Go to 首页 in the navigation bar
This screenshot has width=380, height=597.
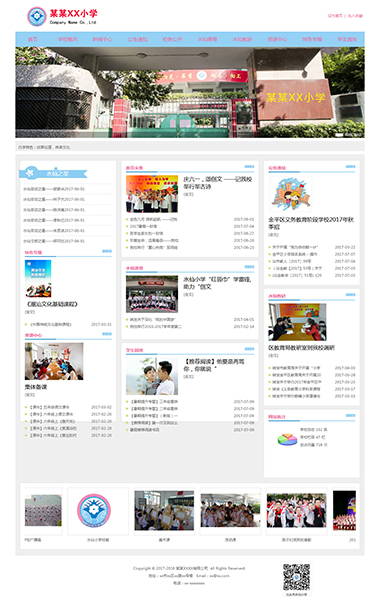tap(33, 39)
